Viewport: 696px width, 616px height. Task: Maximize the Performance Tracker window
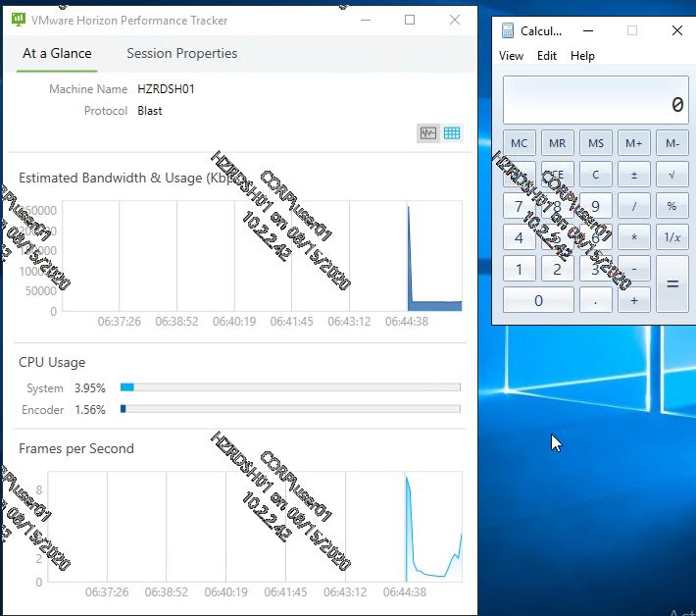tap(410, 20)
